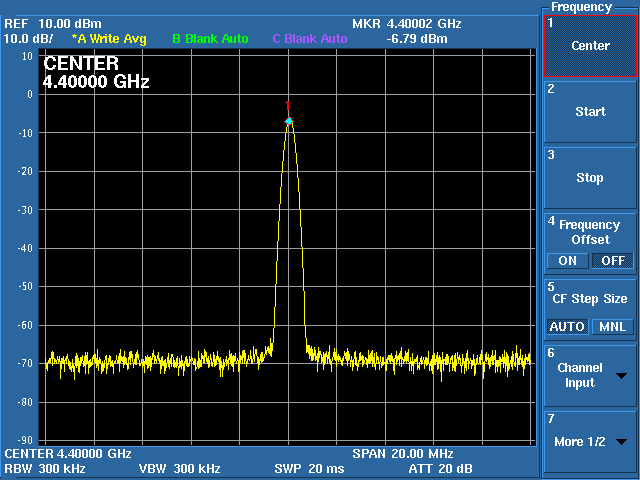Select trace B Blank Auto label
This screenshot has height=480, width=640.
tap(210, 39)
